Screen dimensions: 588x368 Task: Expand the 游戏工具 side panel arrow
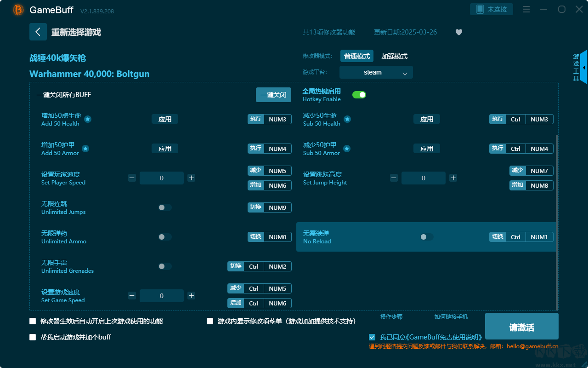click(x=583, y=68)
